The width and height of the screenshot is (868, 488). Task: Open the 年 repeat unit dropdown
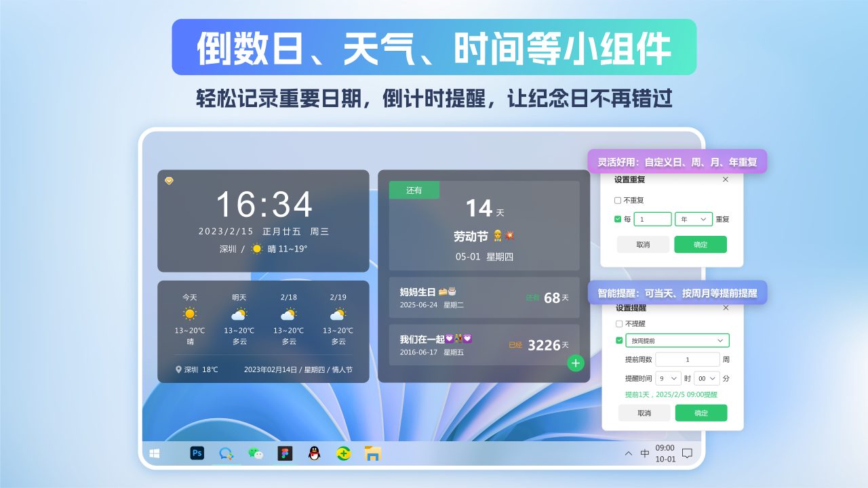pyautogui.click(x=694, y=219)
